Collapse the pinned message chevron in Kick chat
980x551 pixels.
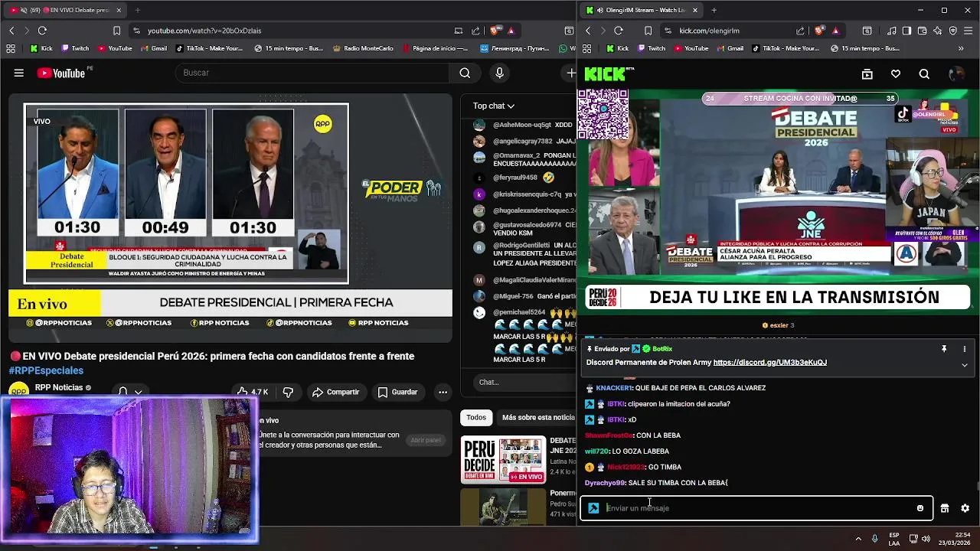[x=964, y=365]
